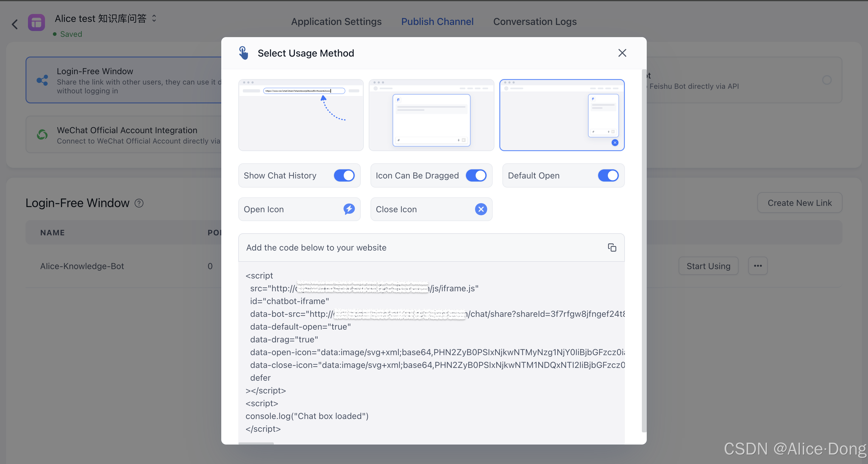Open the Application Settings tab
The width and height of the screenshot is (868, 464).
(x=336, y=22)
